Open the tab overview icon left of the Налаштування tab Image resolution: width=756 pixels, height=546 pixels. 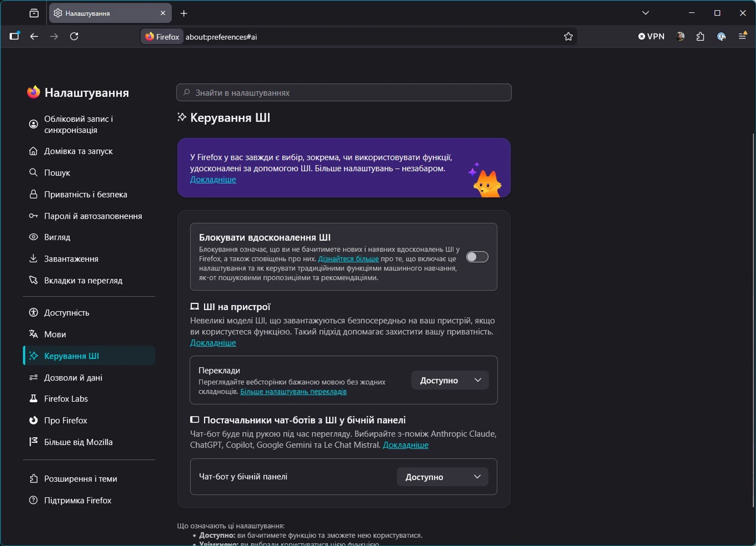click(x=34, y=13)
